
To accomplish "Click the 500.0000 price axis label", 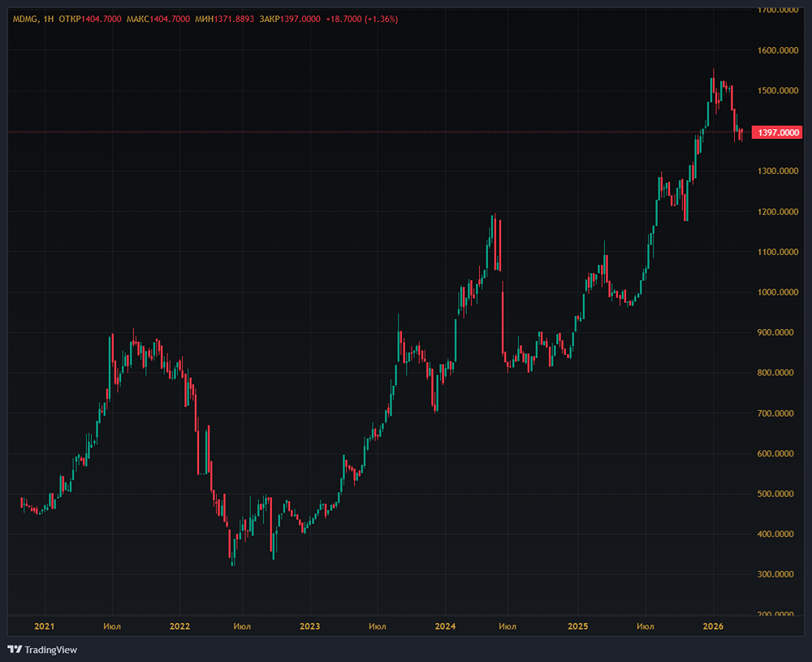I will [775, 494].
